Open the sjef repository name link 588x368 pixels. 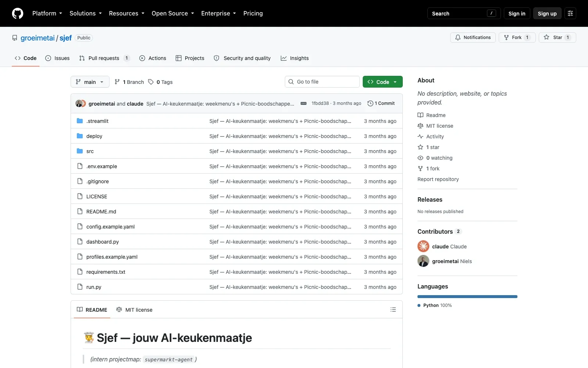click(66, 38)
